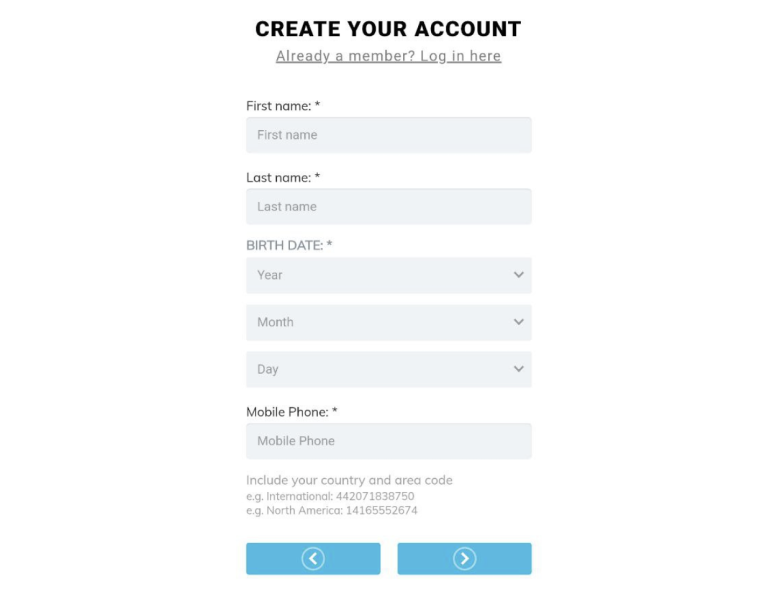
Task: Focus the Mobile Phone input field
Action: 388,441
